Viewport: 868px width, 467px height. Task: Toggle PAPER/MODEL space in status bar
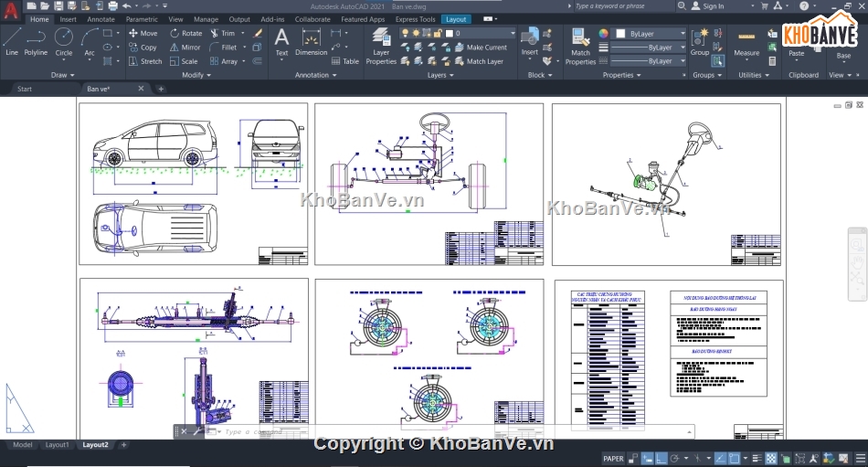pyautogui.click(x=613, y=459)
